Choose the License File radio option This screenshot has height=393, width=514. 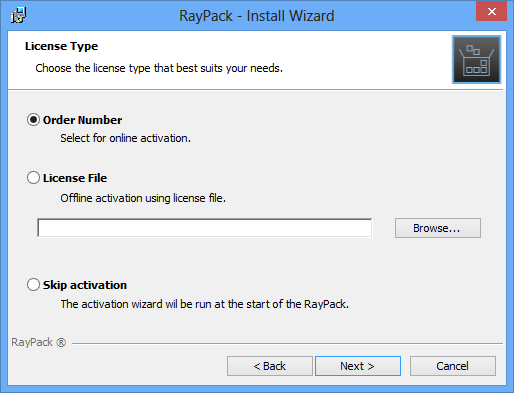pyautogui.click(x=33, y=178)
